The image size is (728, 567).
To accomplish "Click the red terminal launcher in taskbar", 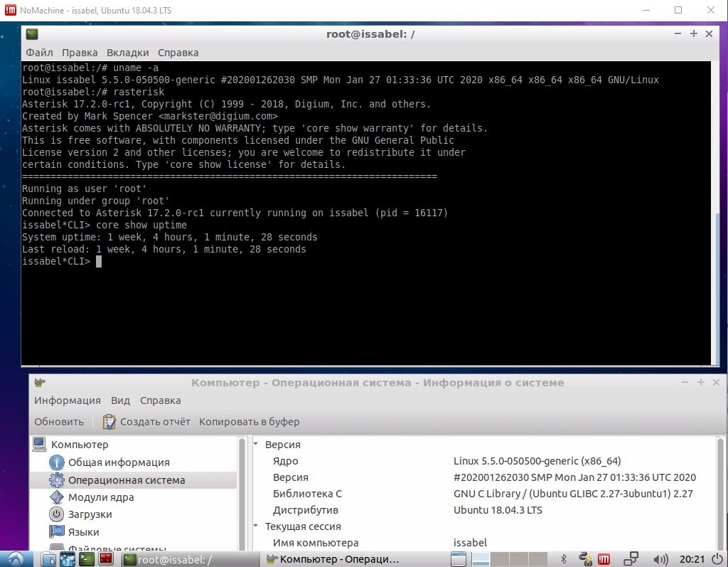I will coord(106,559).
